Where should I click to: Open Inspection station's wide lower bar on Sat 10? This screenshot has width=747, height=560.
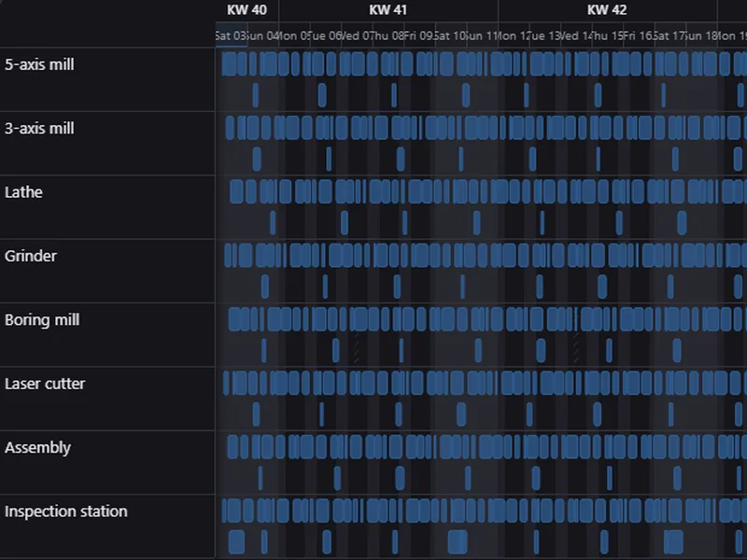coord(458,542)
